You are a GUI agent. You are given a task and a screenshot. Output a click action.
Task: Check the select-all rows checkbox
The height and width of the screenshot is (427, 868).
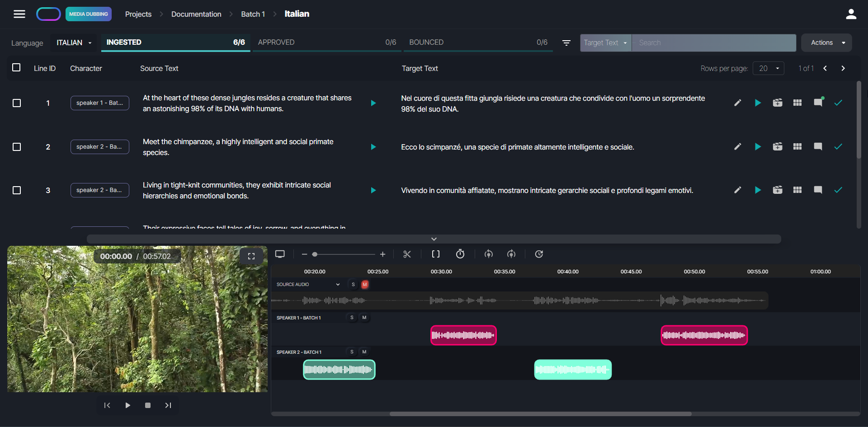coord(17,68)
